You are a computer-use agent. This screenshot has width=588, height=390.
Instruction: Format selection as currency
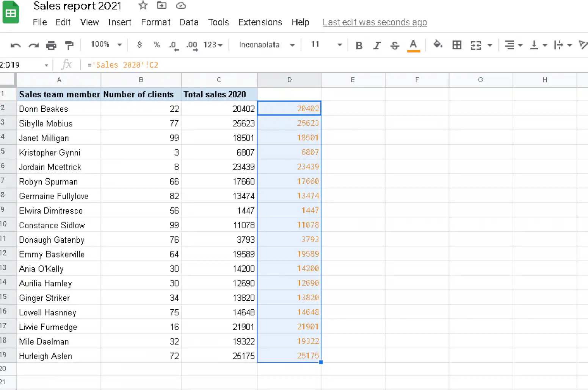click(x=140, y=45)
